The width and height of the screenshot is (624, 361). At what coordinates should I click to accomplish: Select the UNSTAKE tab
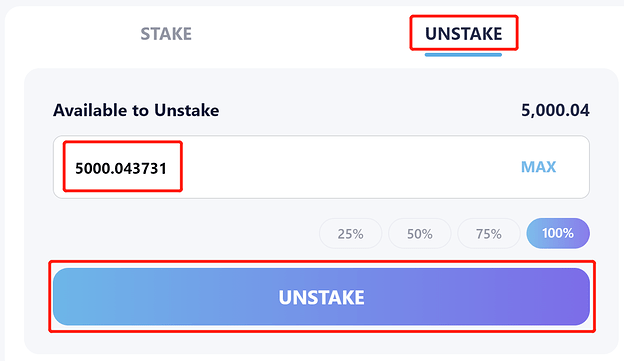pyautogui.click(x=464, y=34)
